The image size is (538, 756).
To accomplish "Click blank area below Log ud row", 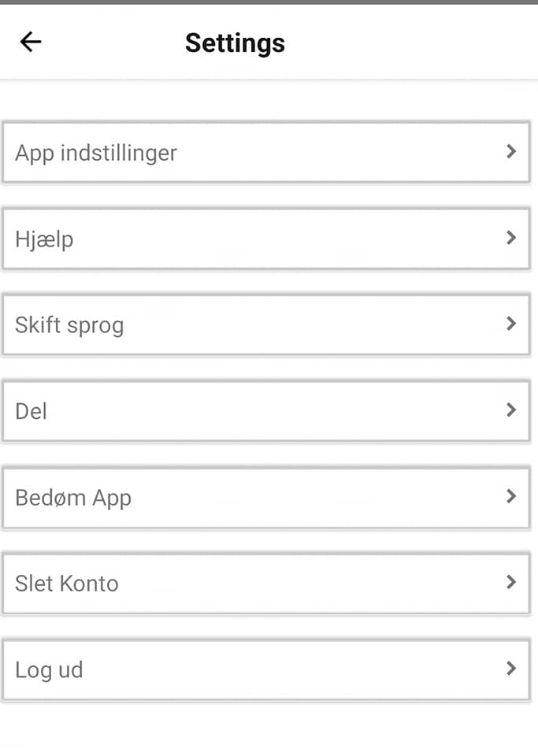I will click(268, 728).
